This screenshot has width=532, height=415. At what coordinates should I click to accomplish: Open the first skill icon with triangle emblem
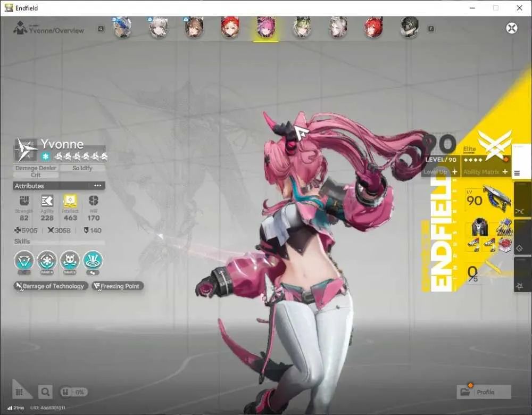coord(24,260)
